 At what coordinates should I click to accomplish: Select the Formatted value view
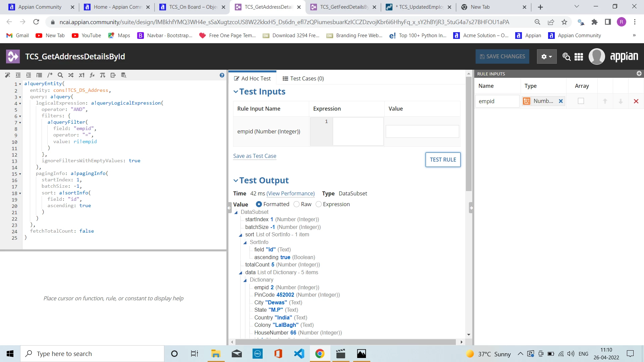[259, 204]
